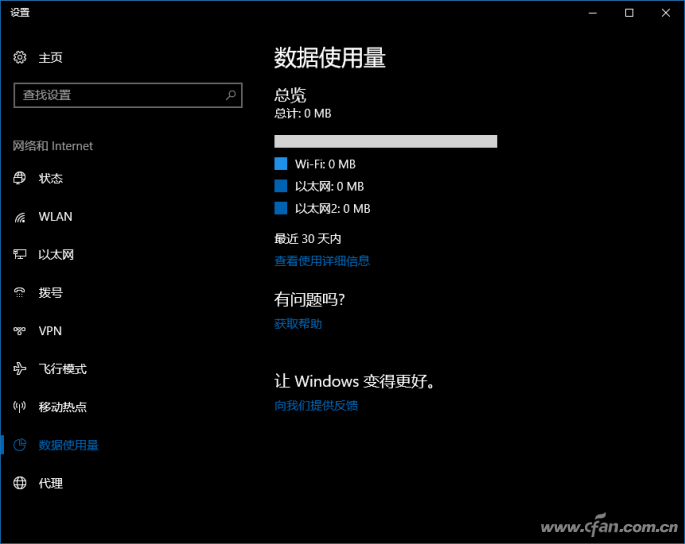Image resolution: width=685 pixels, height=544 pixels.
Task: Click the VPN icon in sidebar
Action: click(x=20, y=331)
